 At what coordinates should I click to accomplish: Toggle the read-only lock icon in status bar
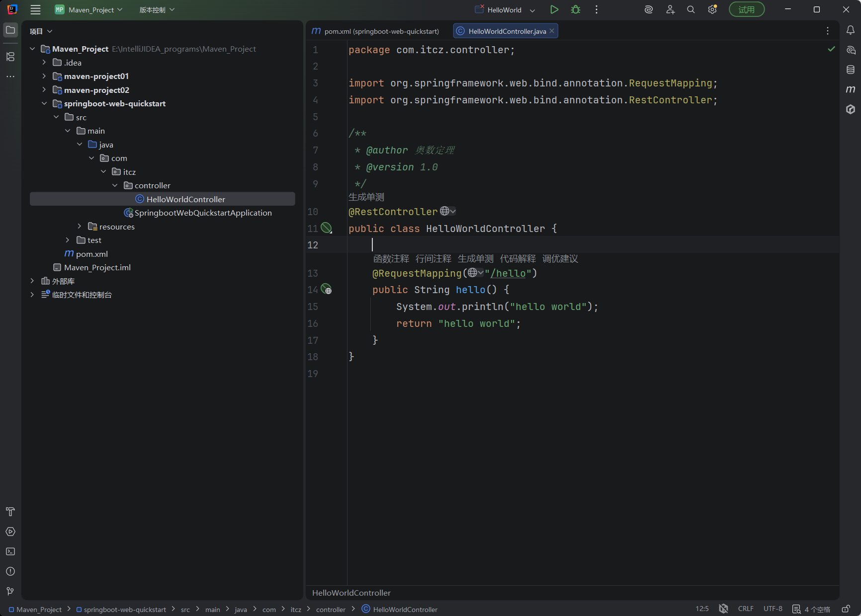[x=846, y=609]
